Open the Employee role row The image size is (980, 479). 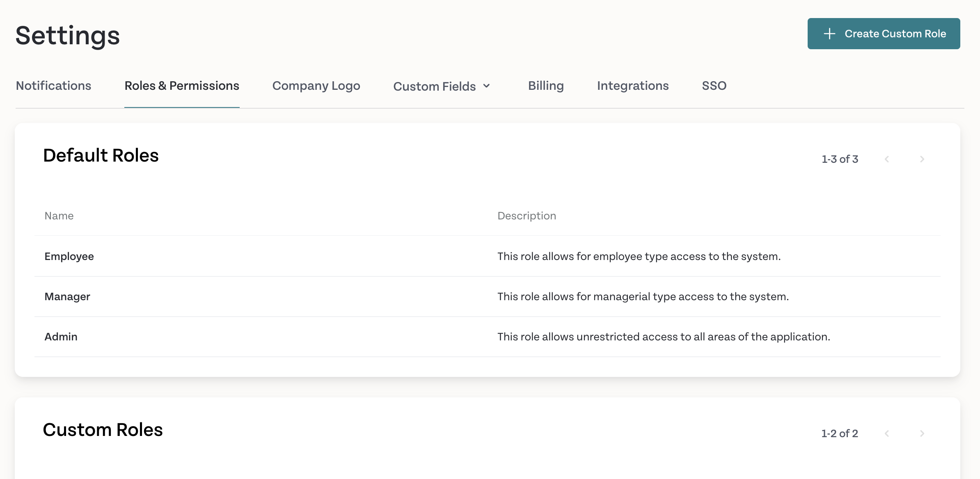pyautogui.click(x=488, y=256)
